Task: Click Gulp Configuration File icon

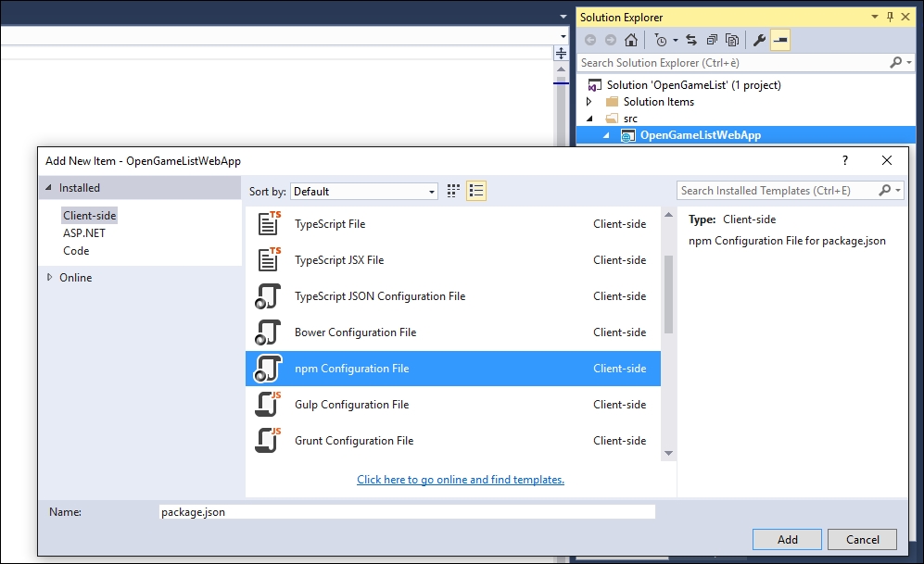Action: (x=268, y=405)
